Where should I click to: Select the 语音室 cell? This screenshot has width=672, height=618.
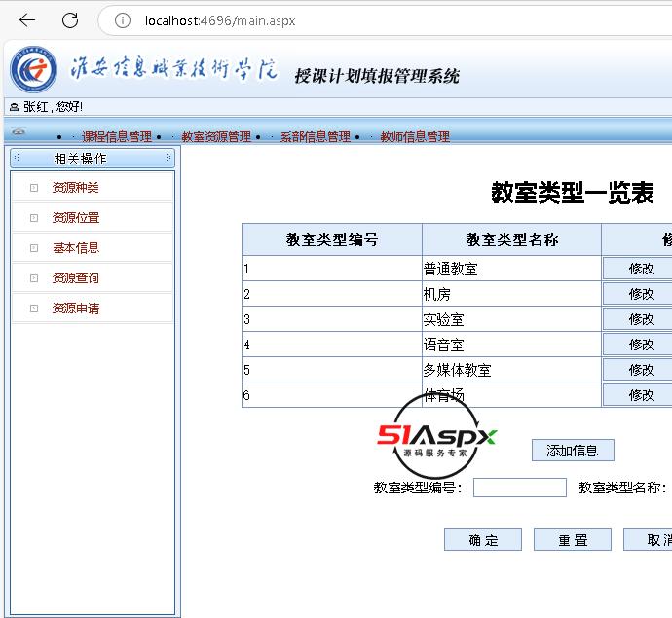tap(511, 345)
